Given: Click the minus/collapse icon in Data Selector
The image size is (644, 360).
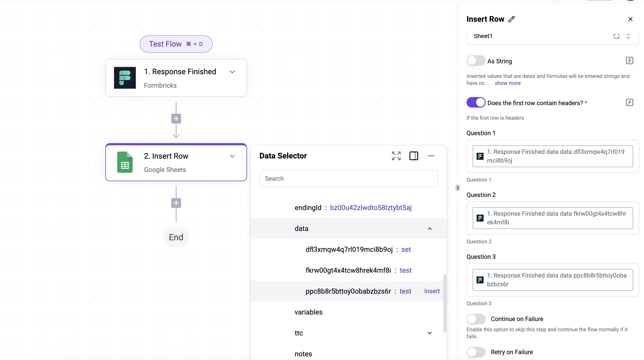Looking at the screenshot, I should pos(431,155).
